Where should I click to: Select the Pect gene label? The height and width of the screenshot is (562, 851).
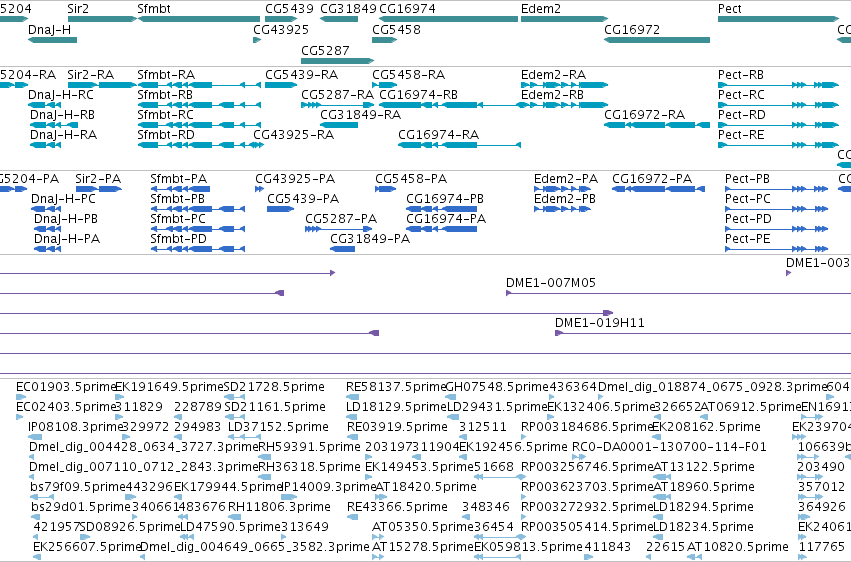(x=729, y=9)
